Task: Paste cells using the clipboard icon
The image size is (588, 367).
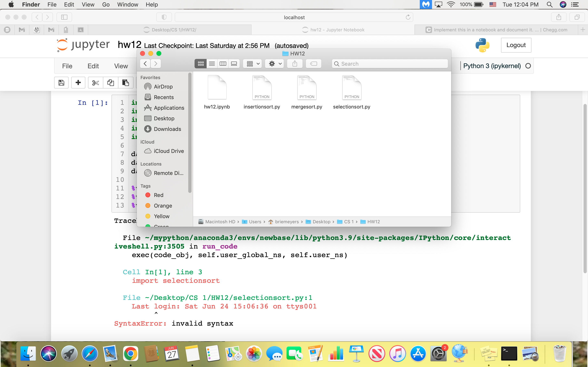Action: tap(126, 83)
